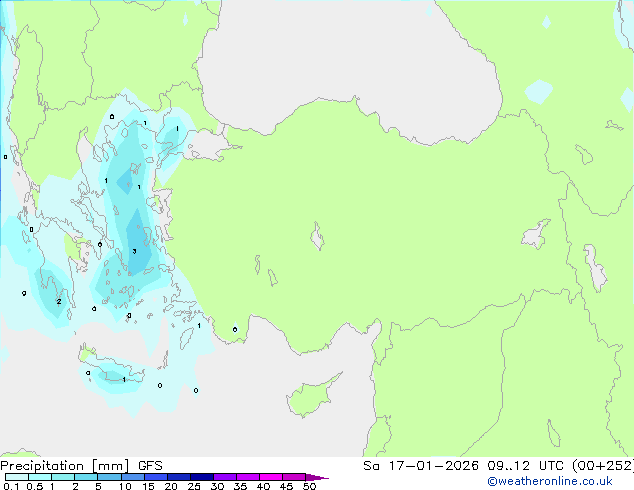Click the legend label '30'
634x490 pixels.
(x=217, y=486)
